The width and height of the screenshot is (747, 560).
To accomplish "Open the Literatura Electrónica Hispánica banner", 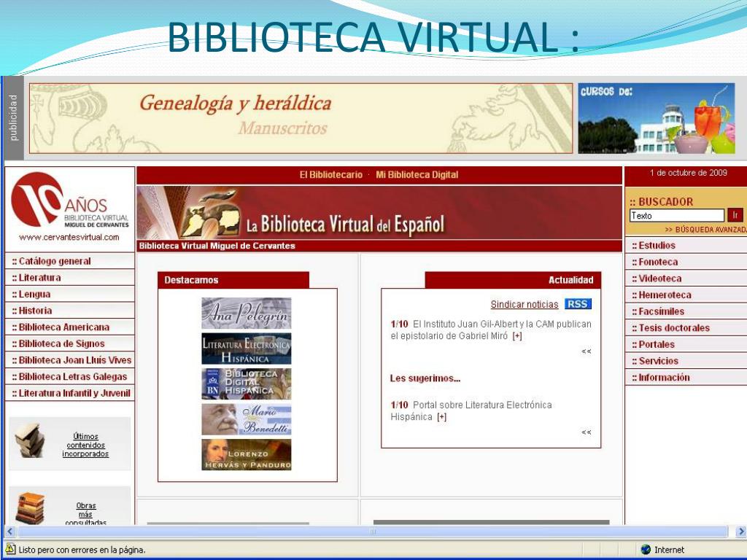I will pos(247,349).
